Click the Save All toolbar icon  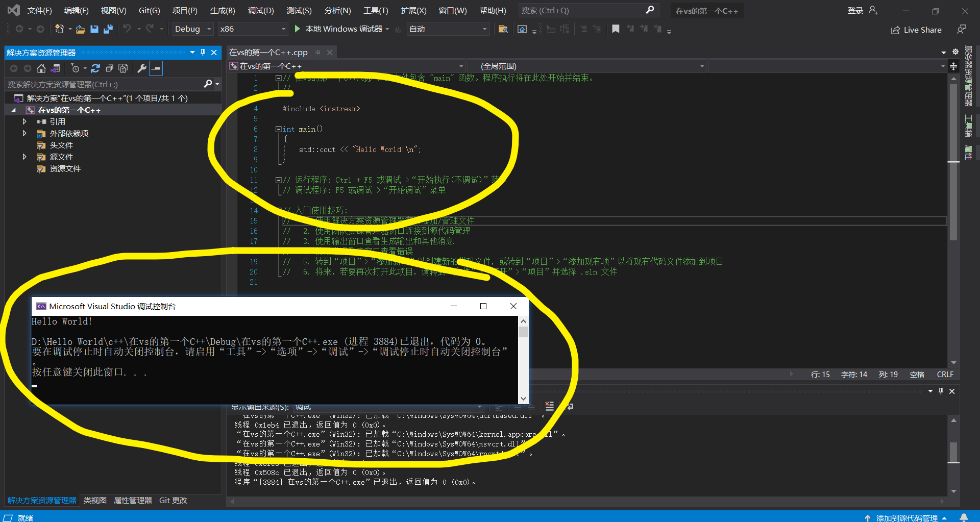tap(108, 29)
